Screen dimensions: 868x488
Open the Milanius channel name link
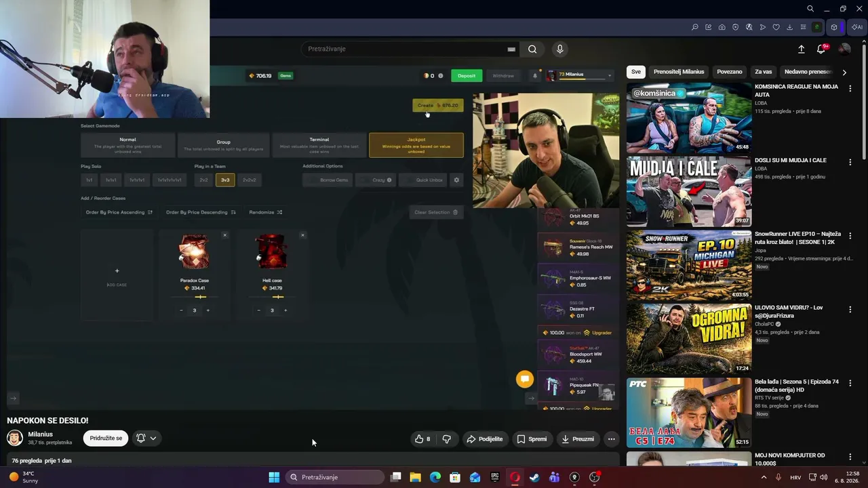click(x=41, y=434)
